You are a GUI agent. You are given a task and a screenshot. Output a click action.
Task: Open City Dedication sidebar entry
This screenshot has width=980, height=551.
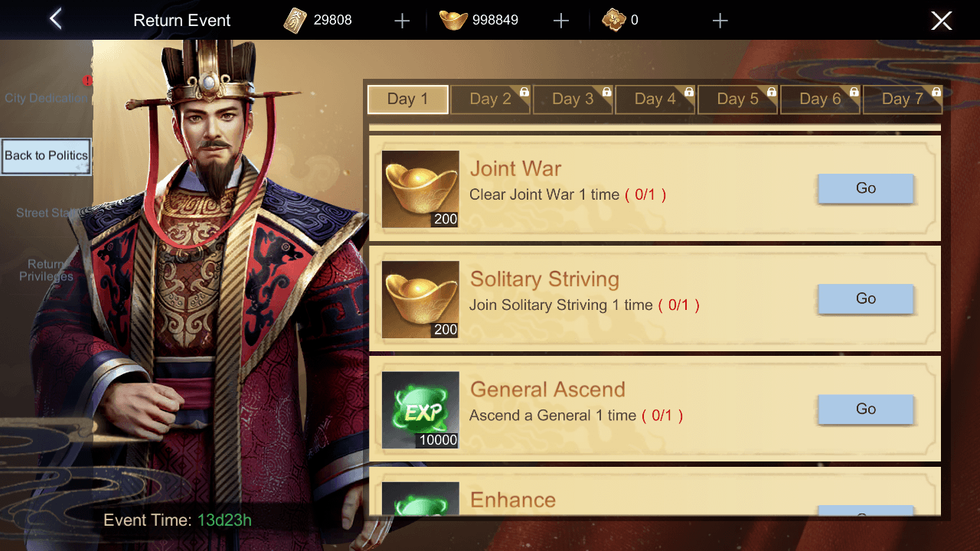point(46,98)
